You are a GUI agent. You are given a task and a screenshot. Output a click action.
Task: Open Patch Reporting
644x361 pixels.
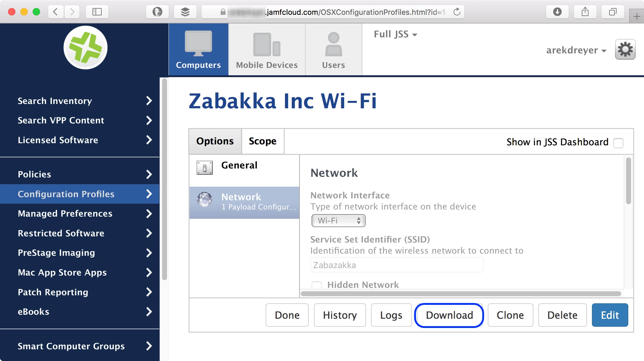pyautogui.click(x=80, y=292)
